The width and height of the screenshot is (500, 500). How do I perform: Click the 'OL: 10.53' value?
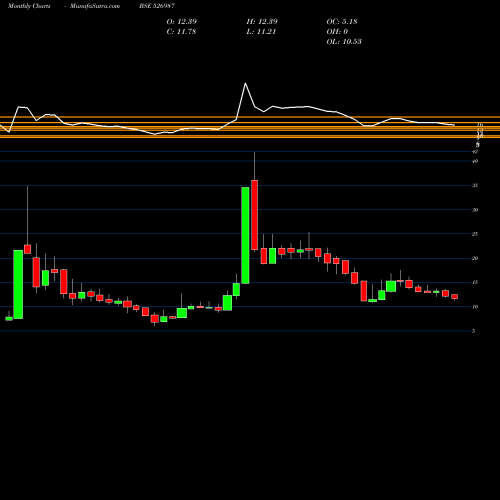click(344, 42)
